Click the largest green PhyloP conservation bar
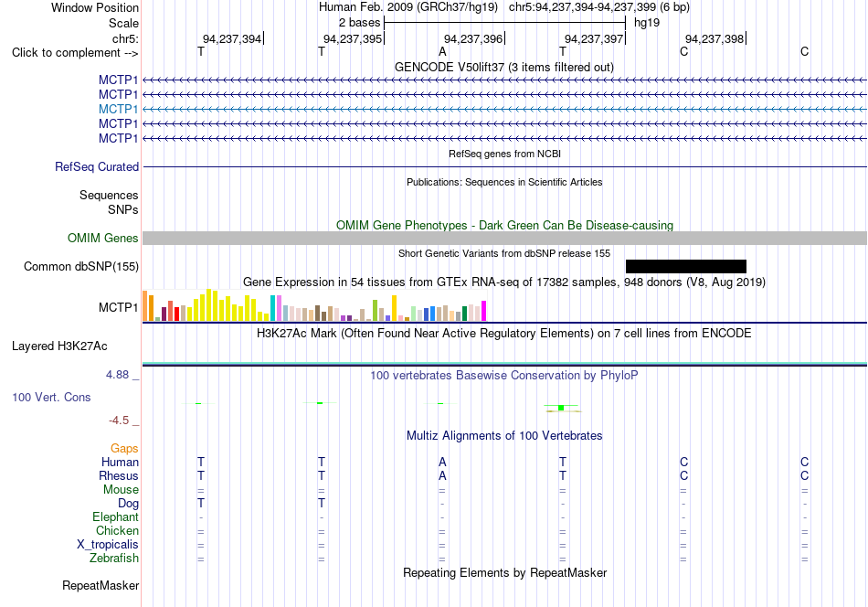This screenshot has width=868, height=607. (x=561, y=408)
